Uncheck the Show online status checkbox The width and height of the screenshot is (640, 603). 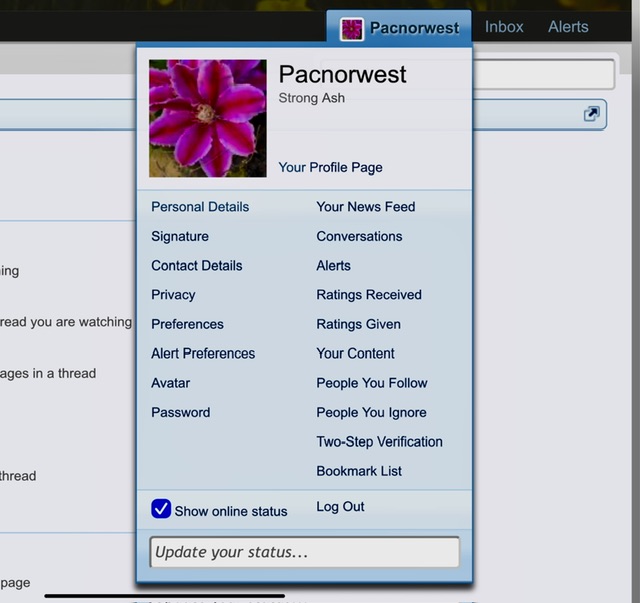click(x=161, y=509)
